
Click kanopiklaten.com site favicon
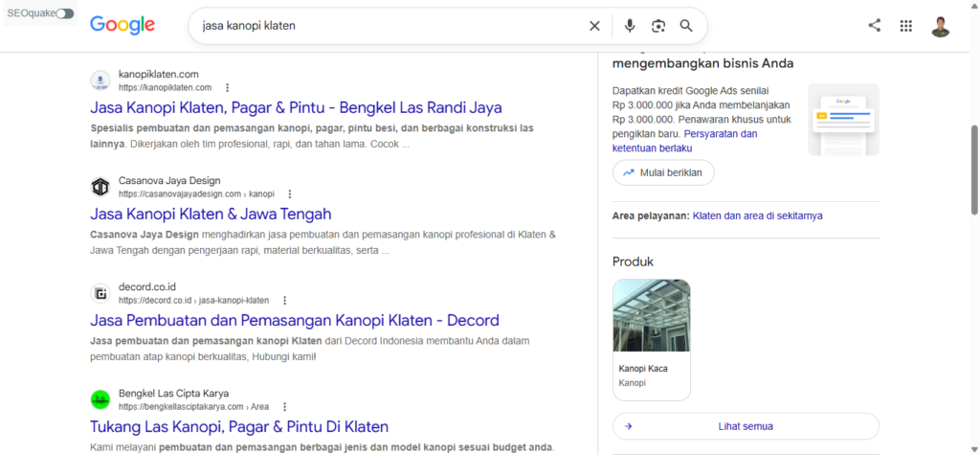(x=100, y=80)
